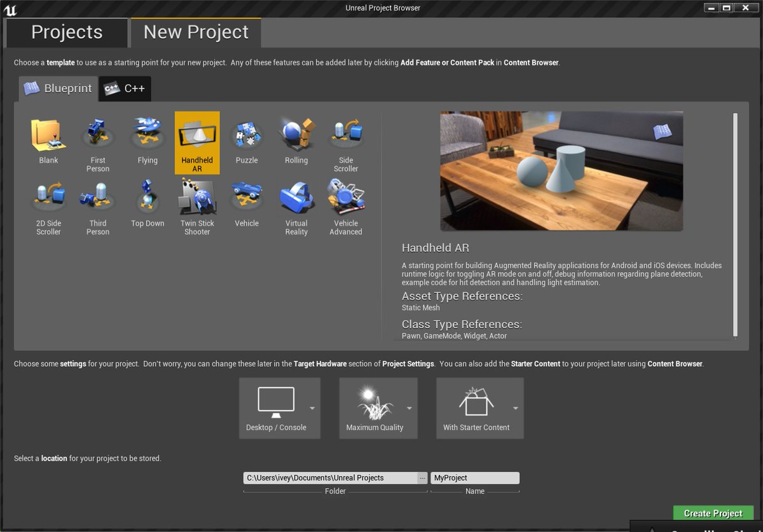Image resolution: width=763 pixels, height=532 pixels.
Task: Minimize the Unreal Project Browser window
Action: point(712,7)
